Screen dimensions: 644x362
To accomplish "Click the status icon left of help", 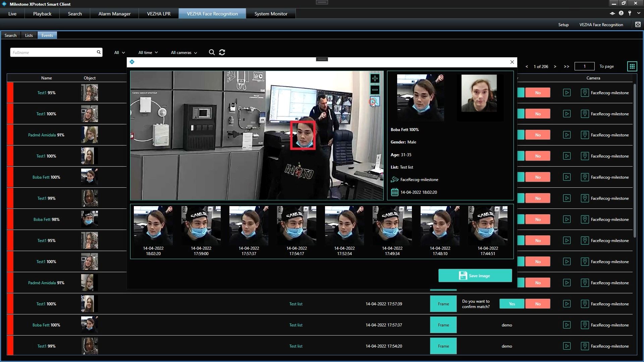I will pyautogui.click(x=612, y=13).
